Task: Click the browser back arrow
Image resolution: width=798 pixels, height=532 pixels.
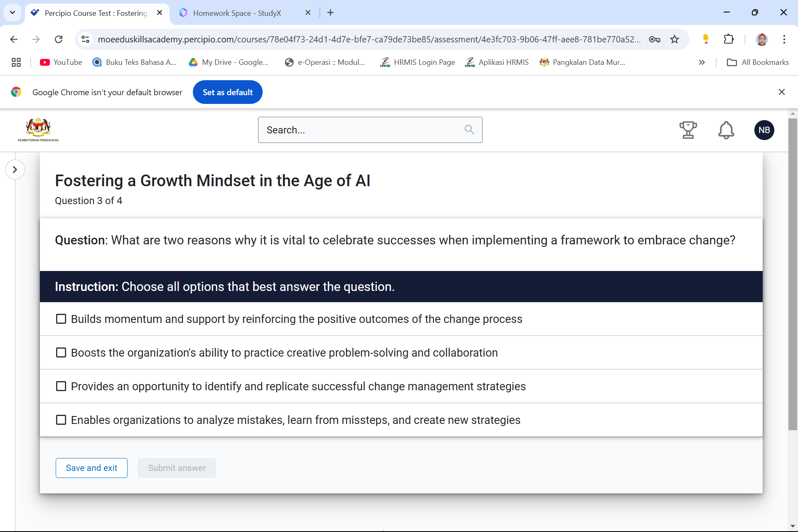Action: pyautogui.click(x=14, y=39)
